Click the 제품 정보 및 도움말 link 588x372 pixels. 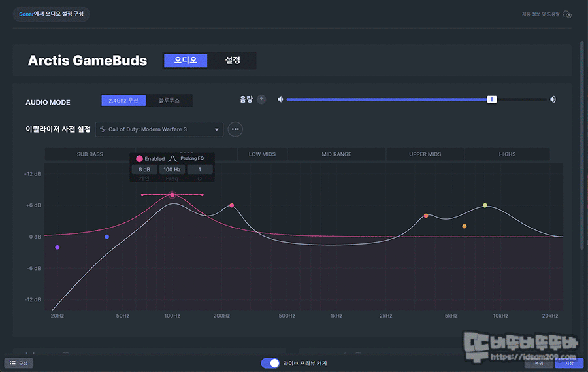click(x=540, y=14)
